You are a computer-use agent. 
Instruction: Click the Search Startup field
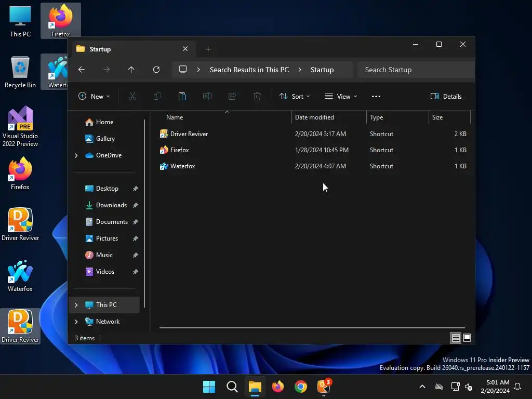point(416,70)
